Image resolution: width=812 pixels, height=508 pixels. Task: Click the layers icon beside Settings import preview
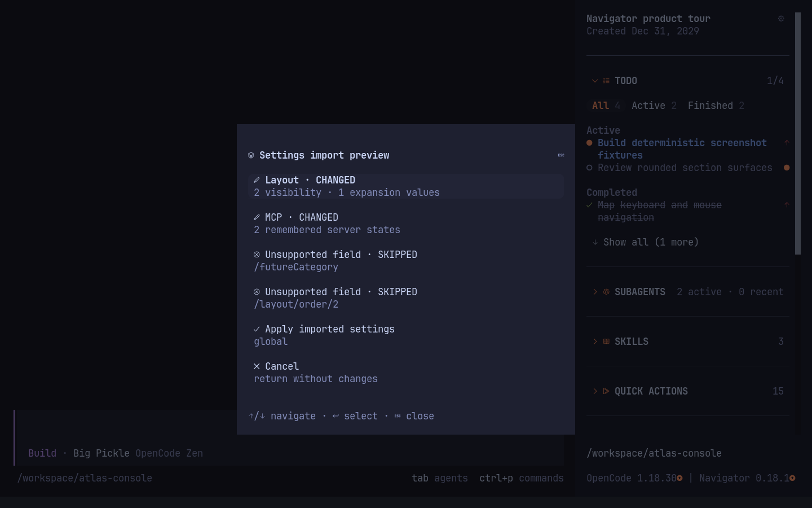pyautogui.click(x=251, y=155)
